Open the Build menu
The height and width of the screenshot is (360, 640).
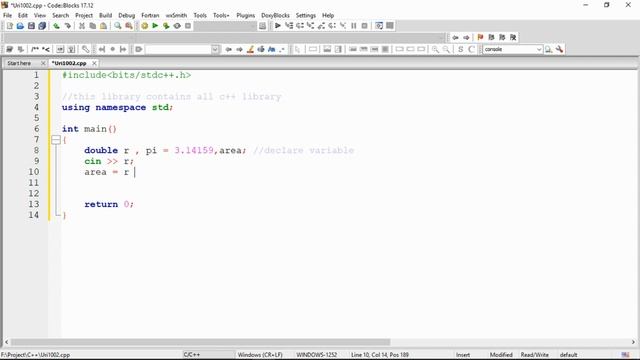pyautogui.click(x=105, y=16)
